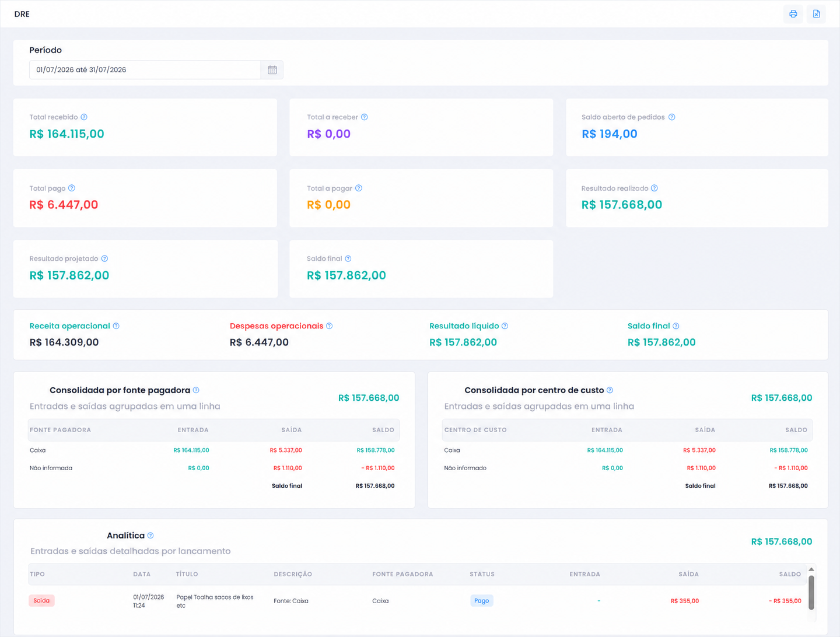Screen dimensions: 840x637
Task: Show help tooltip for Total recebido
Action: pos(84,117)
